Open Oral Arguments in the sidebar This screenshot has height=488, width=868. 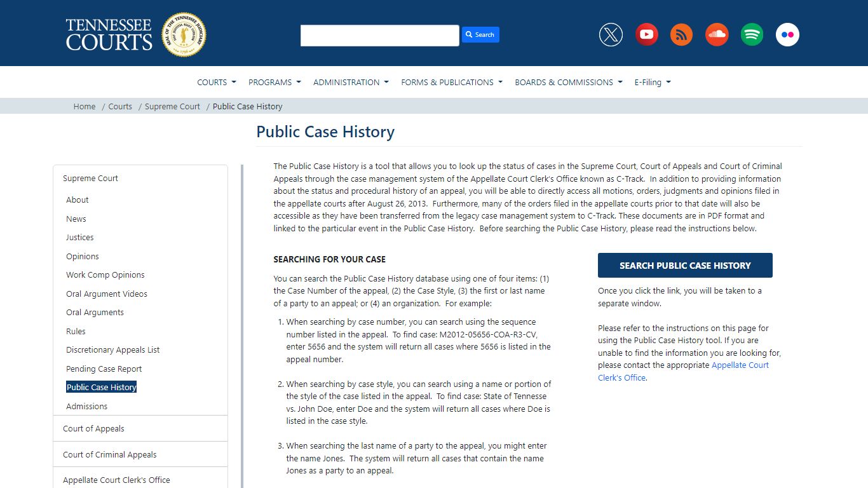pos(95,312)
